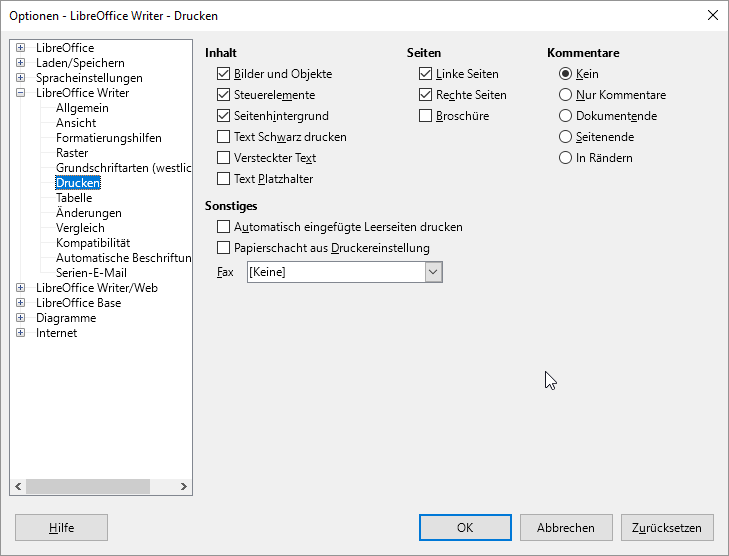Enable Text Schwarz drucken
Screen dimensions: 729x556
click(x=223, y=137)
